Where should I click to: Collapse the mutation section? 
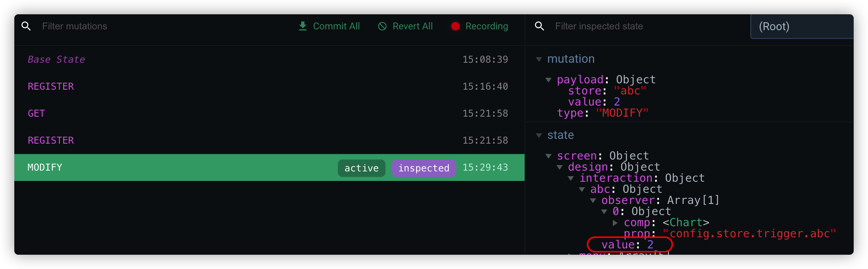pos(539,59)
